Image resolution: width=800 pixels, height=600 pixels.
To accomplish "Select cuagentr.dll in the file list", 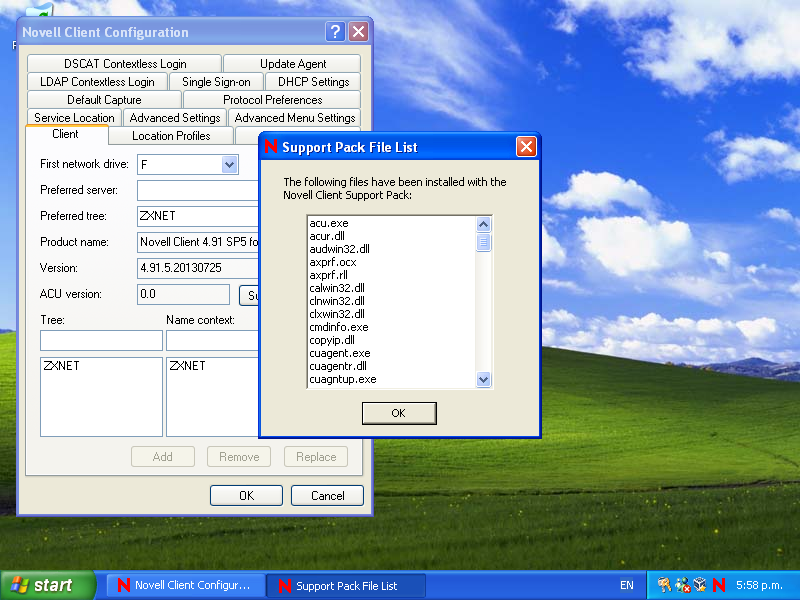I will coord(338,366).
